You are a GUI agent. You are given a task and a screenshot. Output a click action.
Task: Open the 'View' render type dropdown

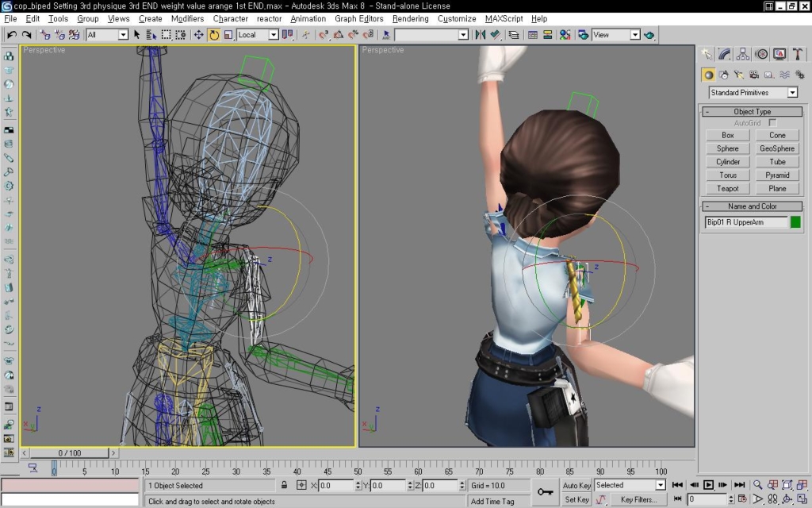(616, 35)
